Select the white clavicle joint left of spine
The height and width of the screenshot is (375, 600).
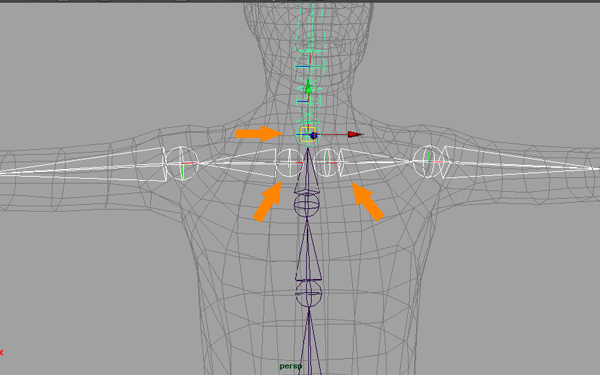coord(289,163)
